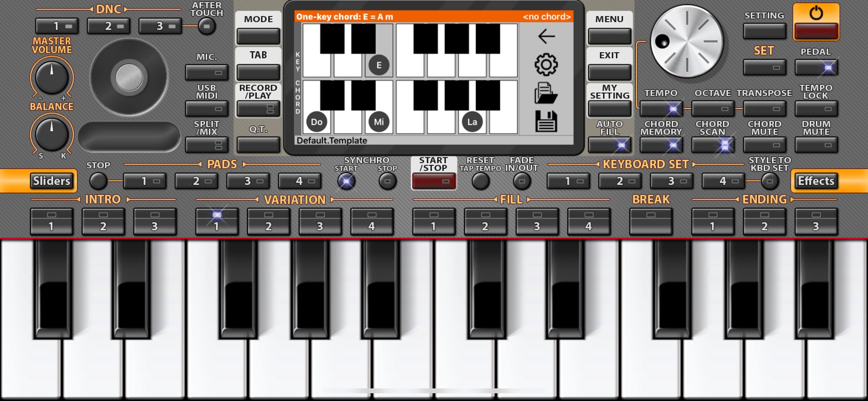Click the Break button

(x=651, y=221)
